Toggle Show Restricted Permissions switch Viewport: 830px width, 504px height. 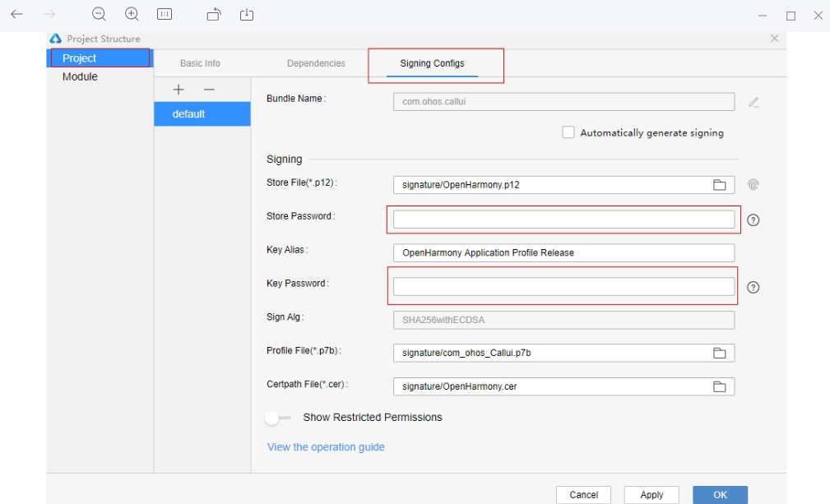coord(278,418)
